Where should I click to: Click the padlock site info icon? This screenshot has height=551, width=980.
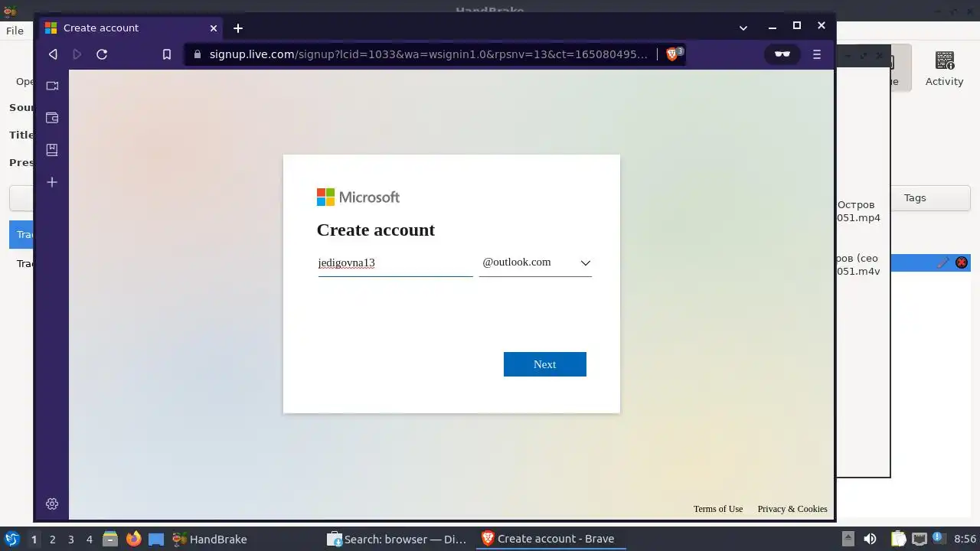pos(197,54)
